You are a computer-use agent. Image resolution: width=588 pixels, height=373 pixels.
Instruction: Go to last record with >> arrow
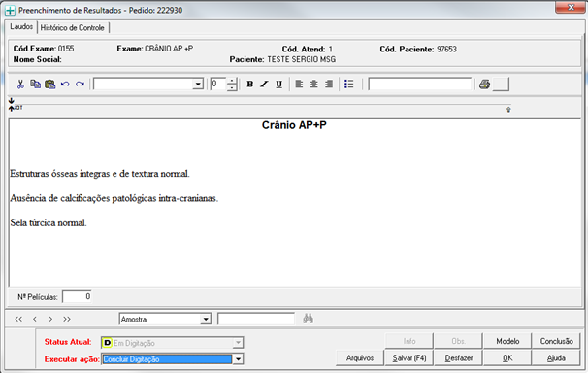click(67, 319)
